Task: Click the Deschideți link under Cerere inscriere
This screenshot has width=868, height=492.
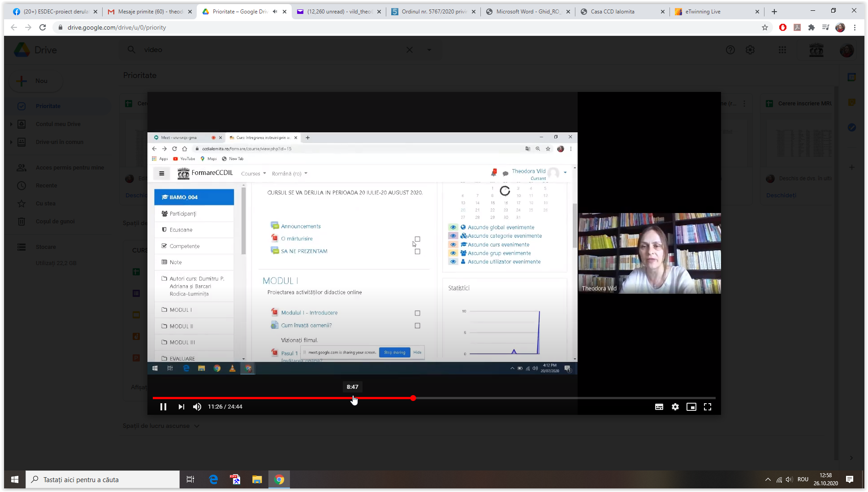Action: click(x=781, y=196)
